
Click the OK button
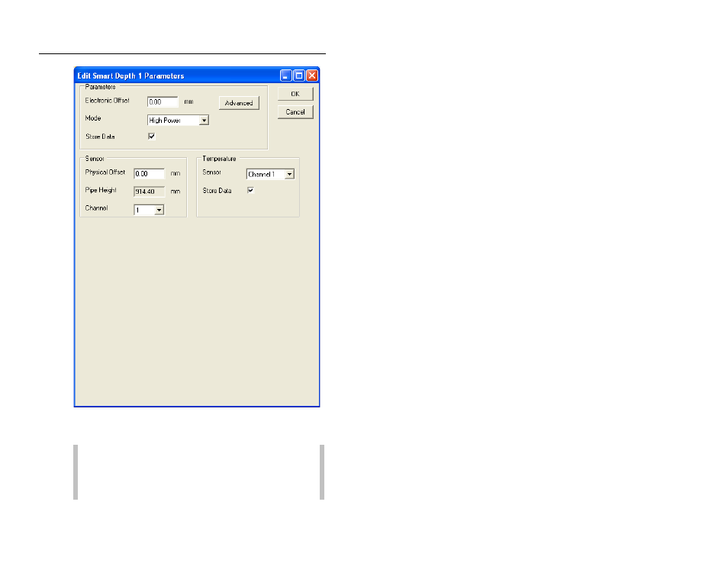coord(295,94)
